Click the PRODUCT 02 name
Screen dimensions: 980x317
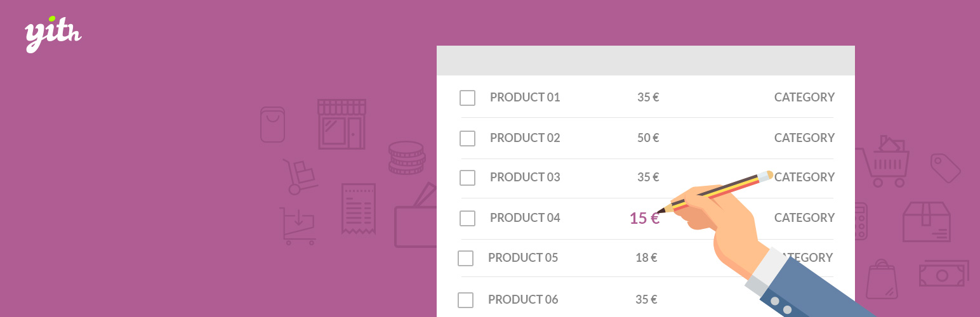coord(525,138)
